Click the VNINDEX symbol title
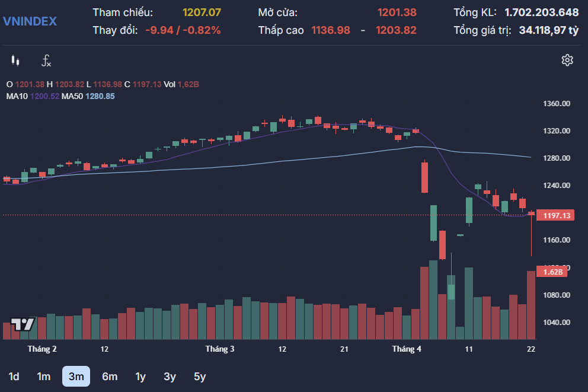588x392 pixels. click(x=30, y=21)
